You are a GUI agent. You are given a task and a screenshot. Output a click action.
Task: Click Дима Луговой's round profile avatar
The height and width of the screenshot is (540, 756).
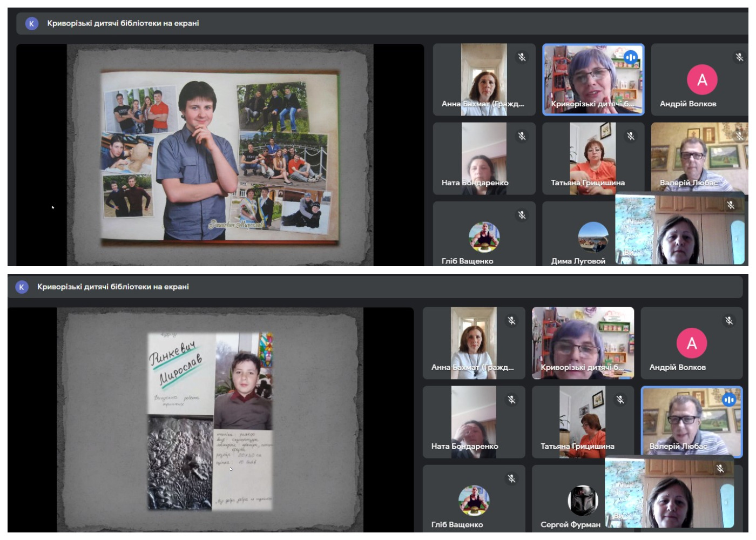[x=593, y=237]
